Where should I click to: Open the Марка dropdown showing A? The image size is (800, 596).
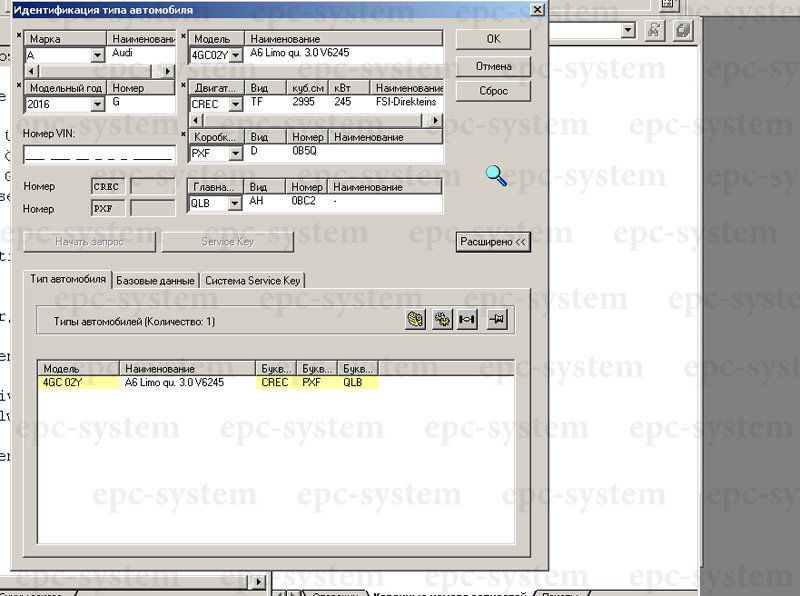pyautogui.click(x=98, y=56)
